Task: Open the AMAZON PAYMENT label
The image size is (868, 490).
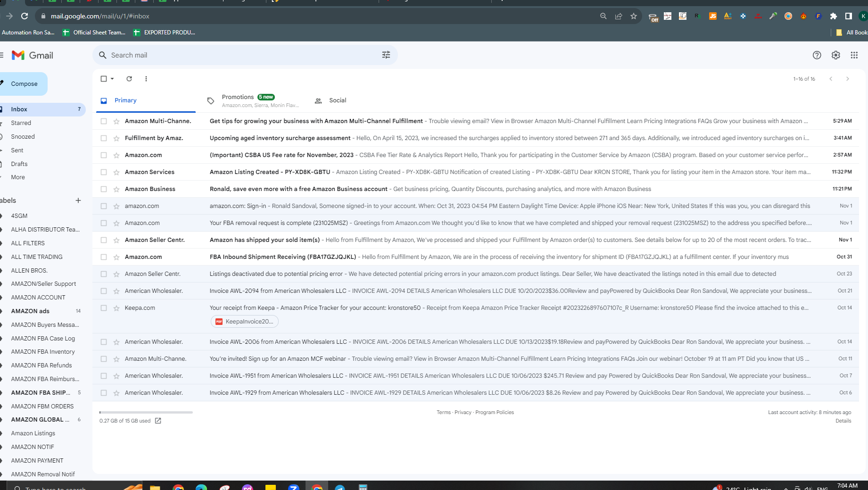Action: pos(37,461)
